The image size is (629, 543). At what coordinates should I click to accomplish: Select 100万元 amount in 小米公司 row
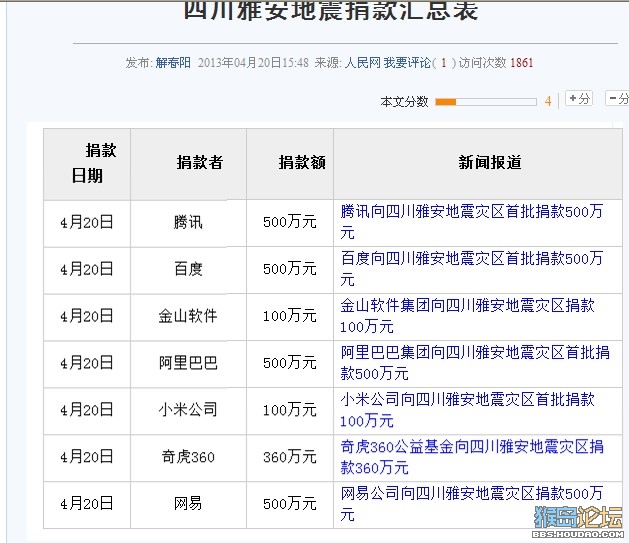(290, 410)
